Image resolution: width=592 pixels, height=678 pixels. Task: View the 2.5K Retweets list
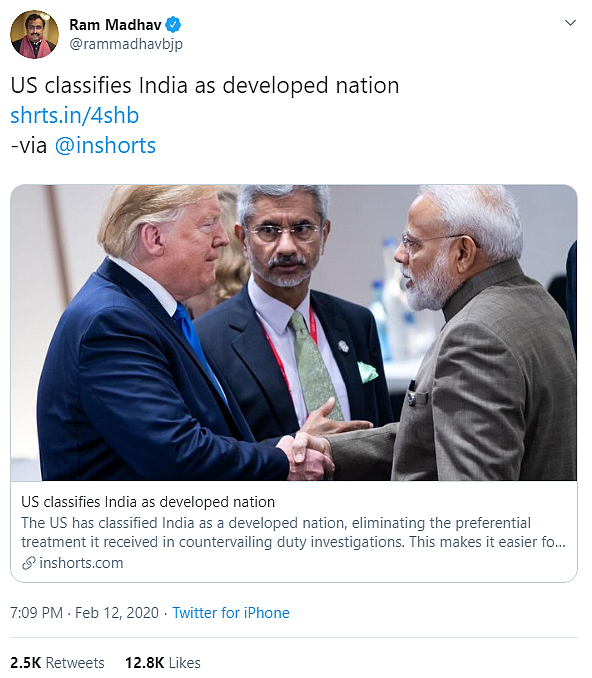click(x=57, y=662)
